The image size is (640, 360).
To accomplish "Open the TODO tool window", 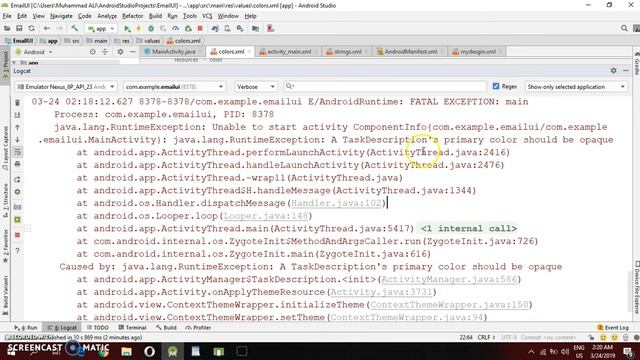I will coord(98,328).
